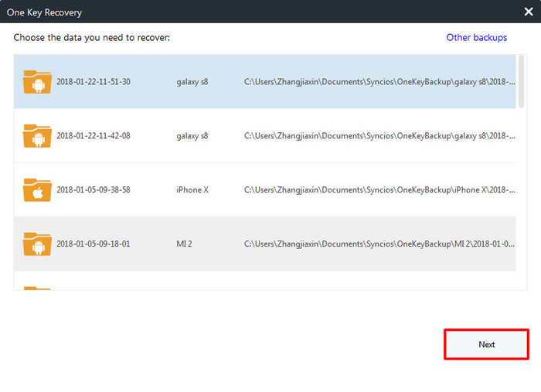541x392 pixels.
Task: Open the Other backups link
Action: coord(477,37)
